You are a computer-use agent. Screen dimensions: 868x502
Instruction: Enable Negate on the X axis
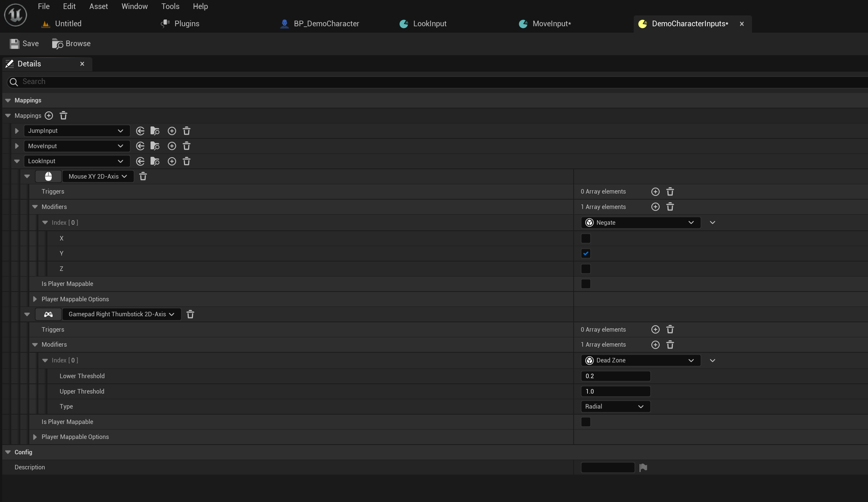[586, 238]
